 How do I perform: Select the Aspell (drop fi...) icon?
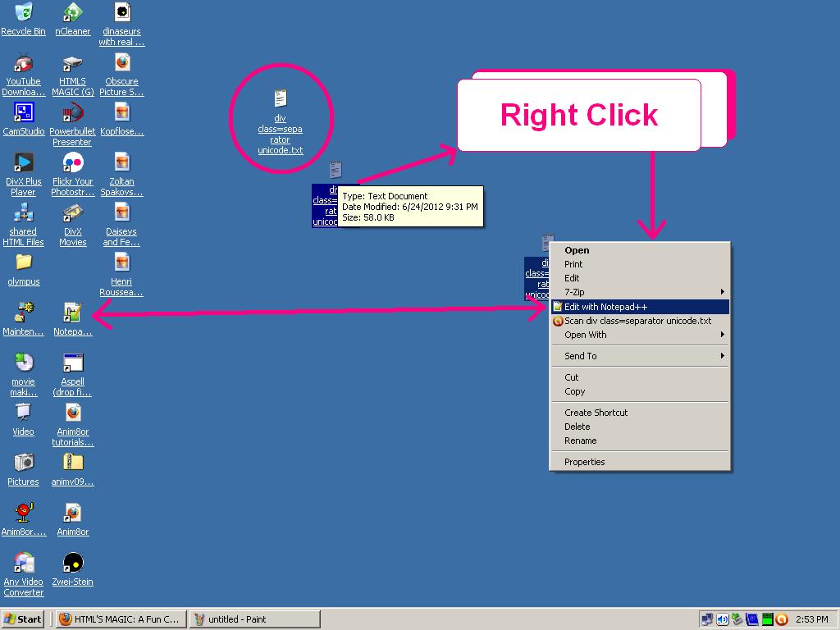tap(72, 363)
